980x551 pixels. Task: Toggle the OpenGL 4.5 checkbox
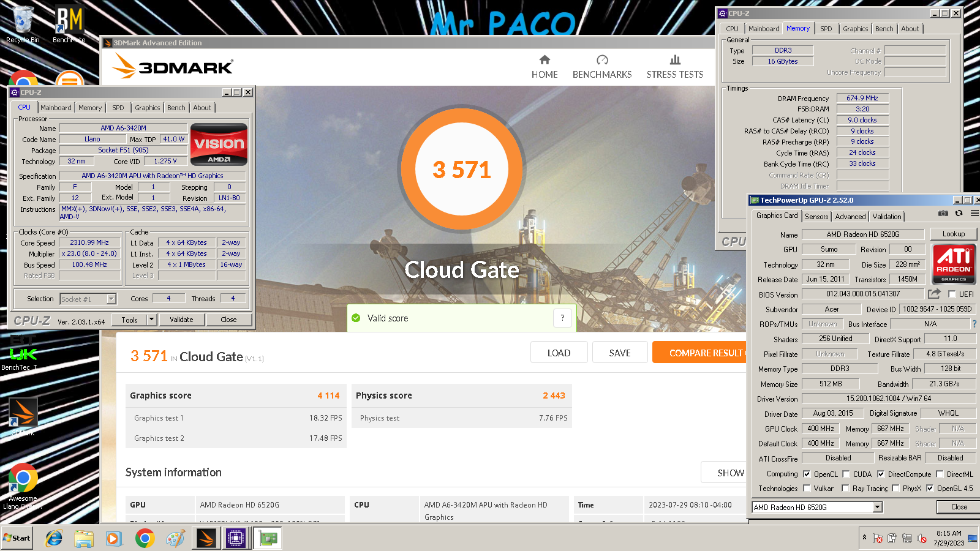(x=930, y=488)
